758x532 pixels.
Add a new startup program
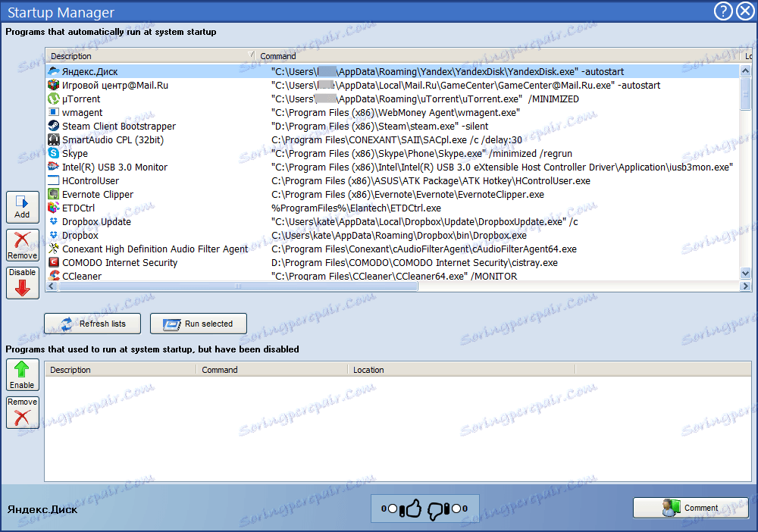point(22,207)
